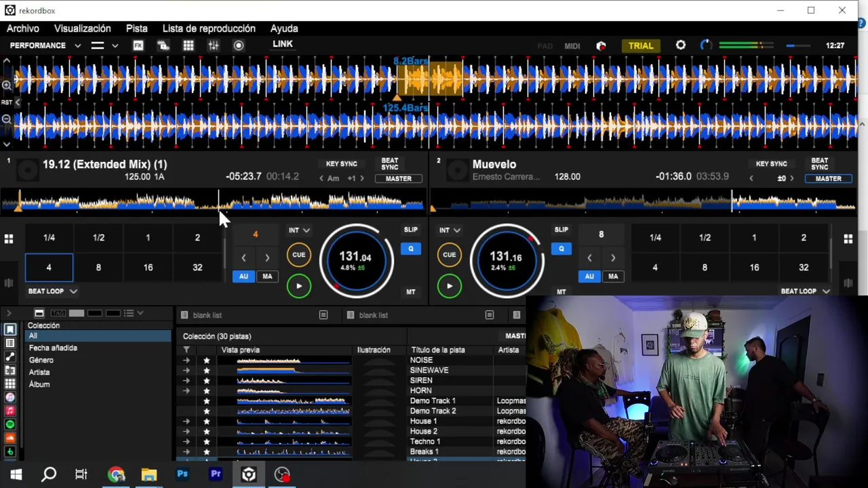Click the LINK button
Image resolution: width=868 pixels, height=488 pixels.
point(283,44)
